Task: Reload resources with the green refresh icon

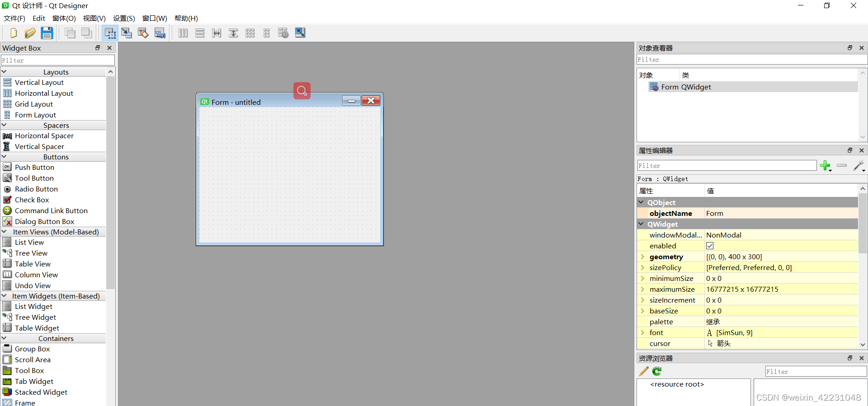Action: tap(657, 371)
